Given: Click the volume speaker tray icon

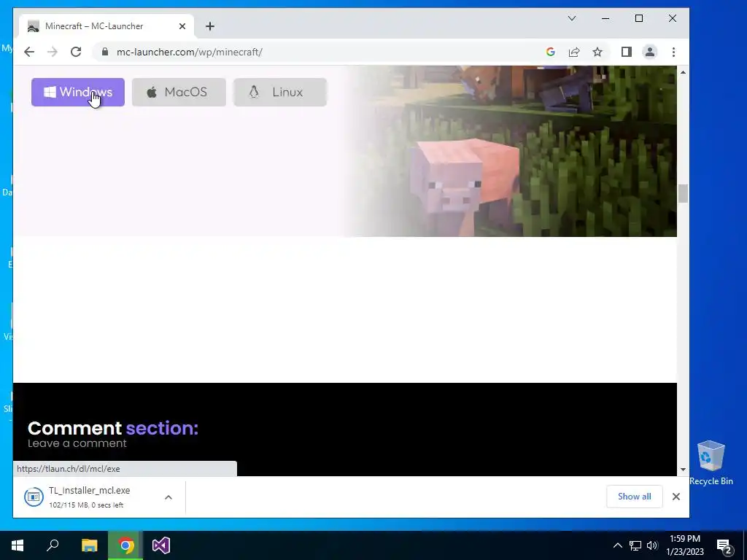Looking at the screenshot, I should click(652, 545).
